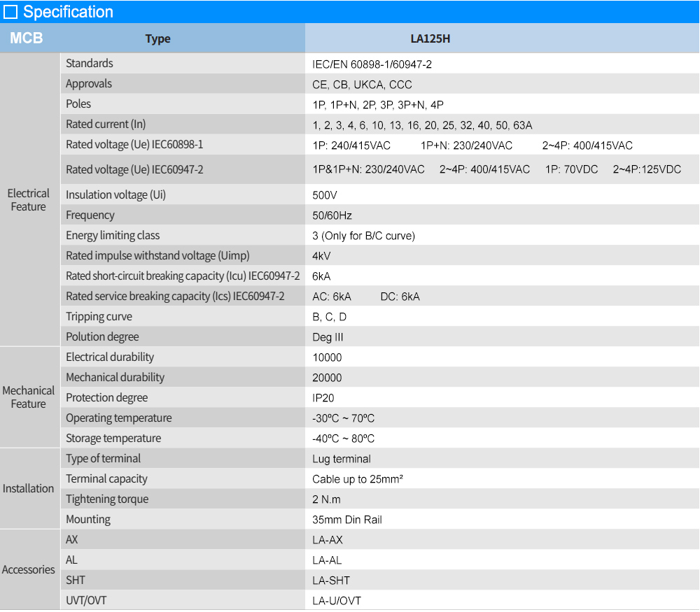Click the LA125H column header
This screenshot has width=700, height=612.
point(430,39)
